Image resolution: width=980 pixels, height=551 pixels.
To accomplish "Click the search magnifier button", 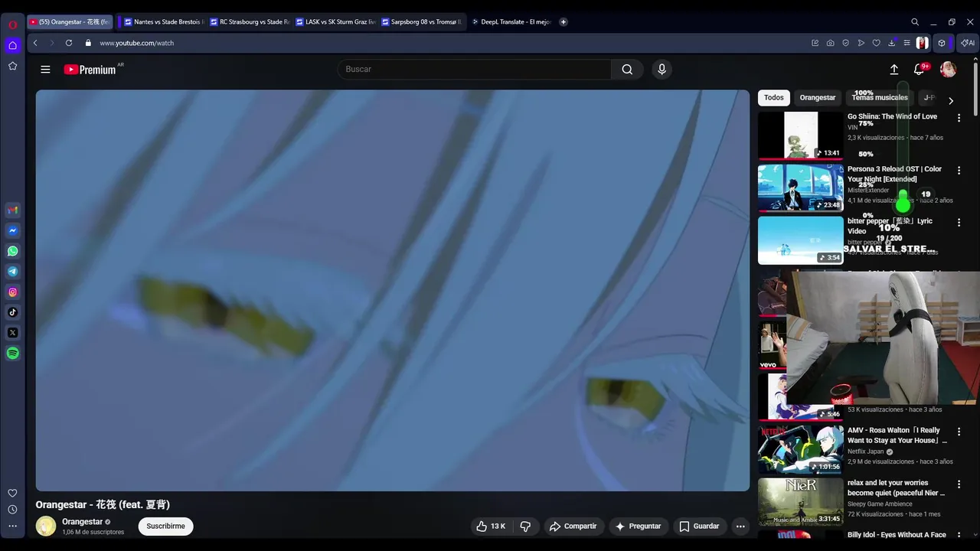I will 627,70.
